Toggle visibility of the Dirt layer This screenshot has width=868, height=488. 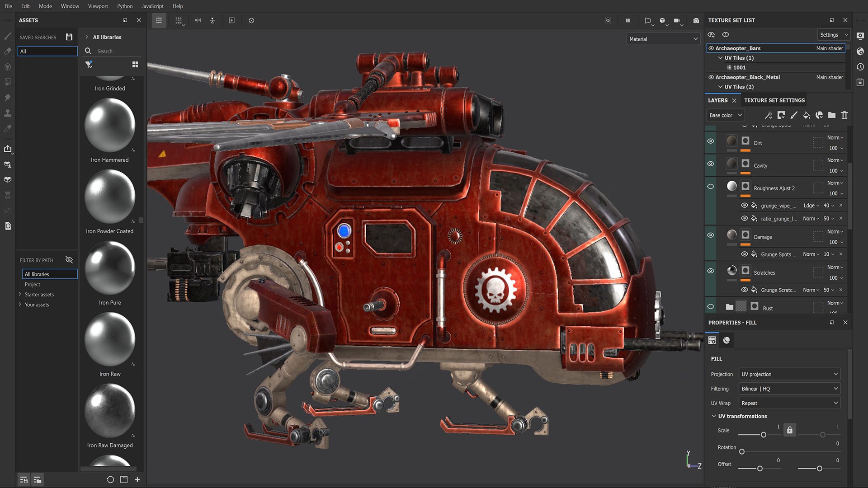tap(711, 141)
